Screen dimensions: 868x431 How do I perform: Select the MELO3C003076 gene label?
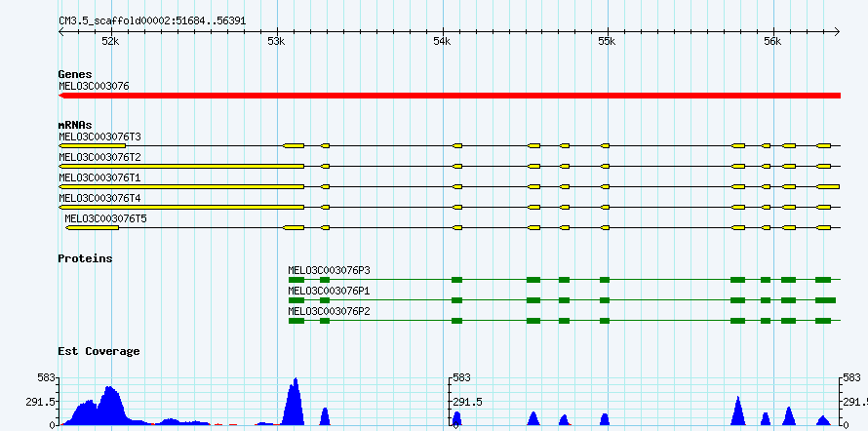94,86
